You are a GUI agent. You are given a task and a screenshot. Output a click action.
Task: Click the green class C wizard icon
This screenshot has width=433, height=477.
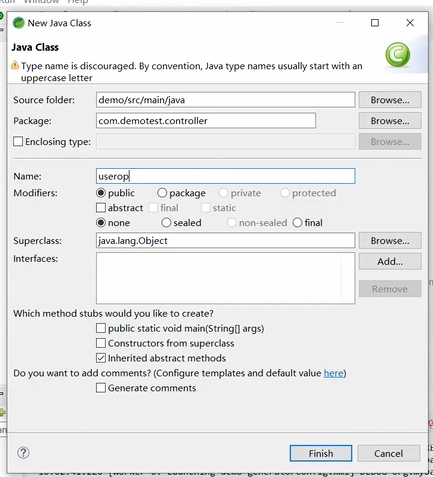[x=398, y=54]
